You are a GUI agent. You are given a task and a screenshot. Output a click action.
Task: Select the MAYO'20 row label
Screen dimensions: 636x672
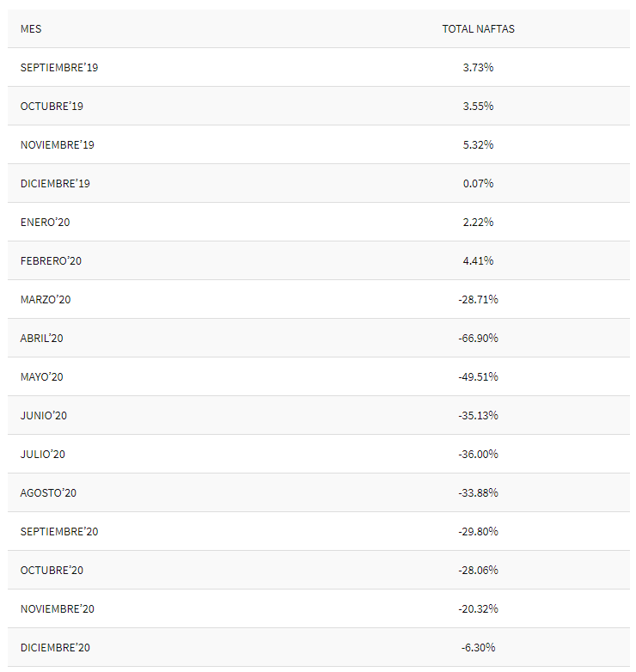(x=42, y=377)
